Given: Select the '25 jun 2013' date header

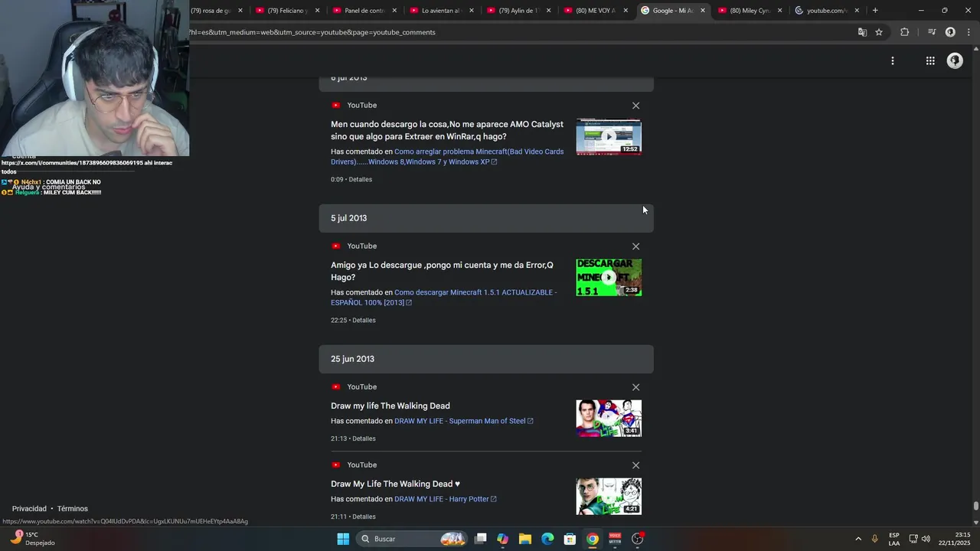Looking at the screenshot, I should coord(486,359).
